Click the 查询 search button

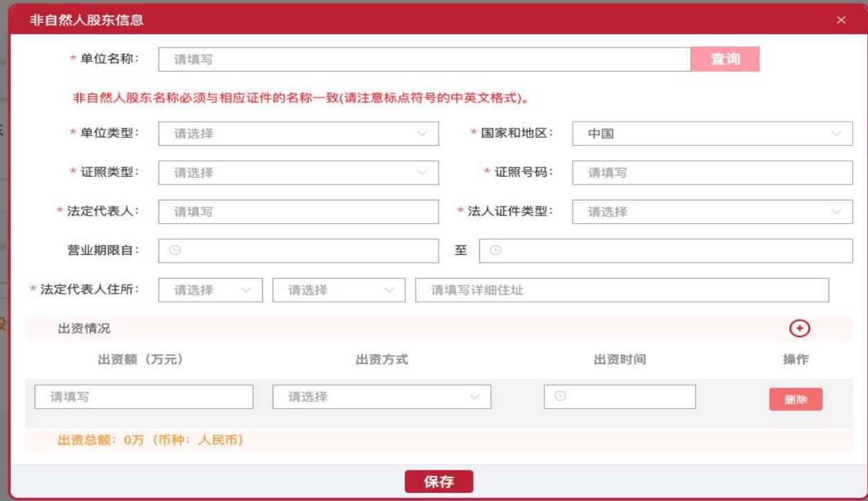click(x=725, y=59)
